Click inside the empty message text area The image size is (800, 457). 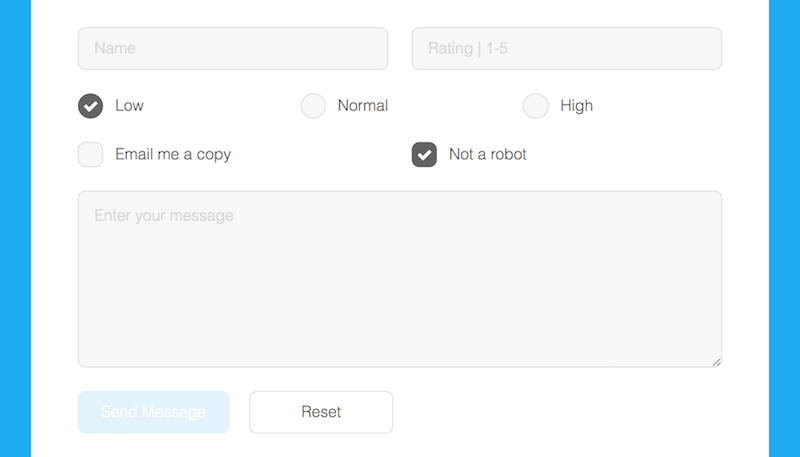(399, 279)
